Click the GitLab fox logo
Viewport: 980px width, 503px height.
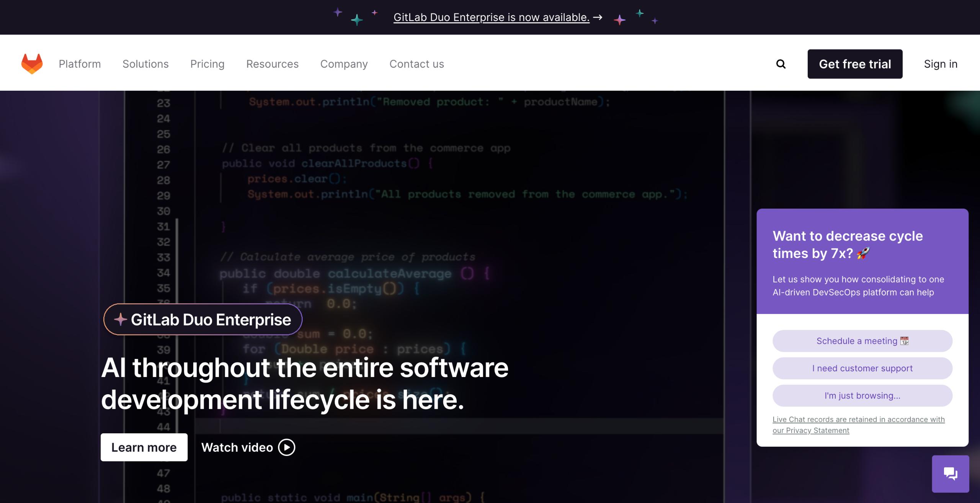click(x=32, y=64)
